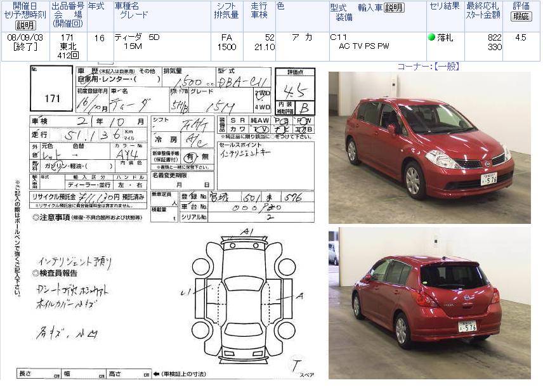Click the シフト column header

[x=226, y=6]
